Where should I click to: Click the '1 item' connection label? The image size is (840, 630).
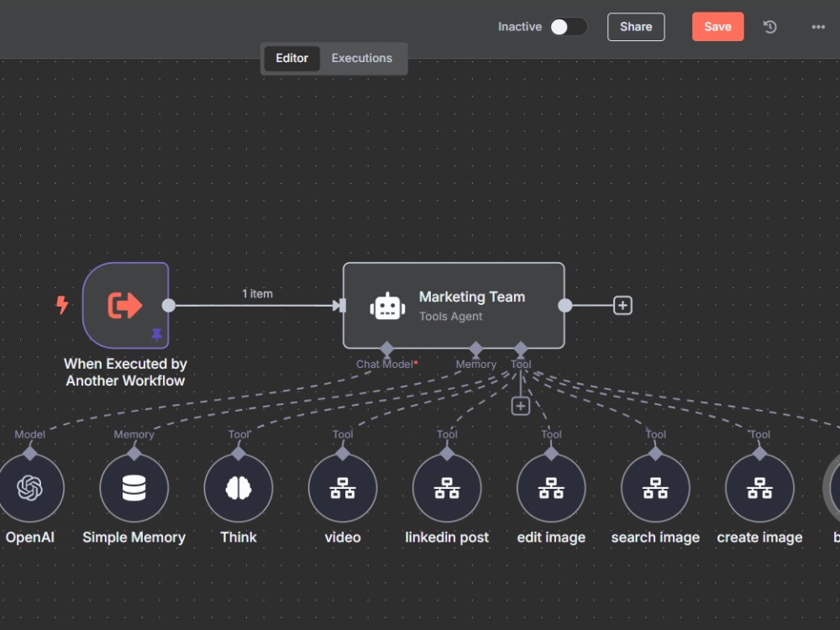tap(258, 293)
